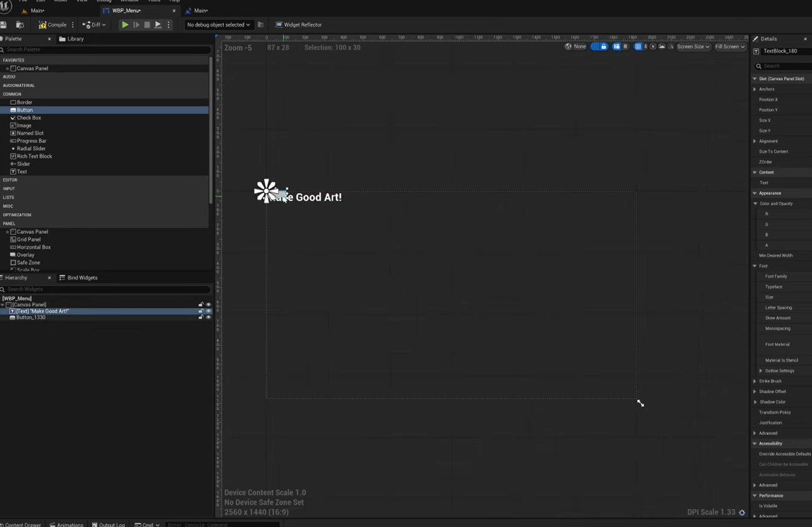
Task: Close the Palette panel
Action: [49, 39]
